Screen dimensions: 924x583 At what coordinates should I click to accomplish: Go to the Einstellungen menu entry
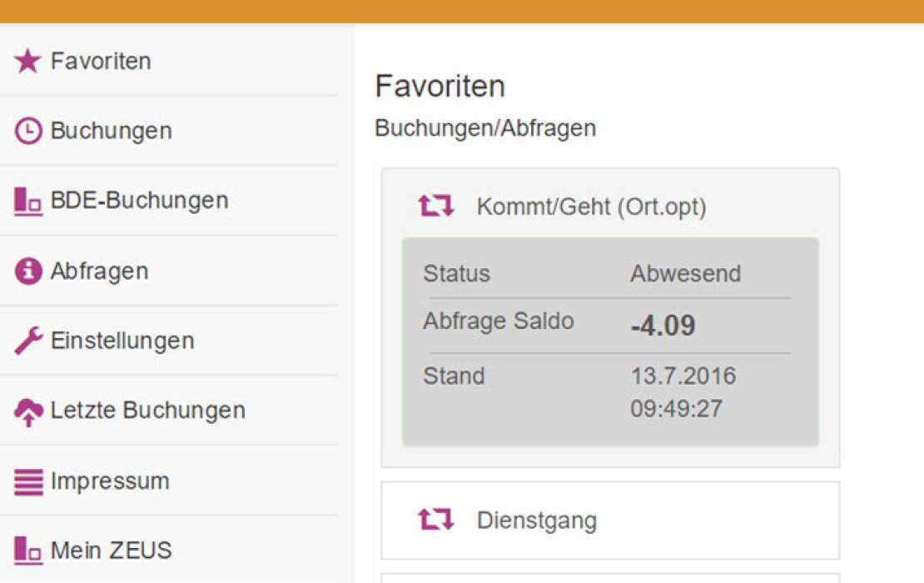122,341
